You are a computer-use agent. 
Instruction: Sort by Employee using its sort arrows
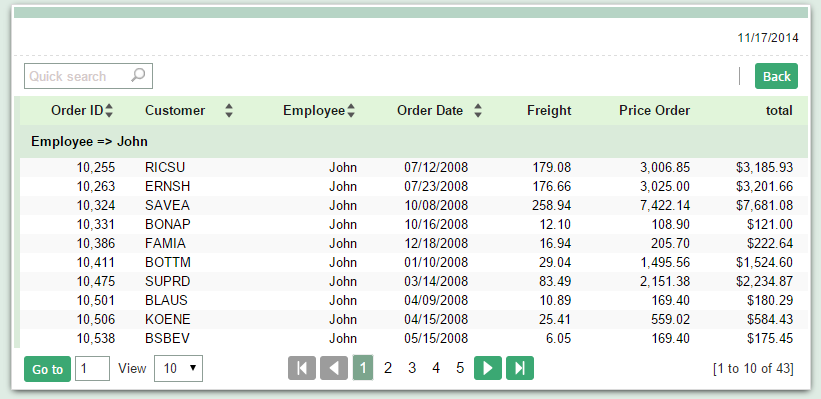[351, 110]
